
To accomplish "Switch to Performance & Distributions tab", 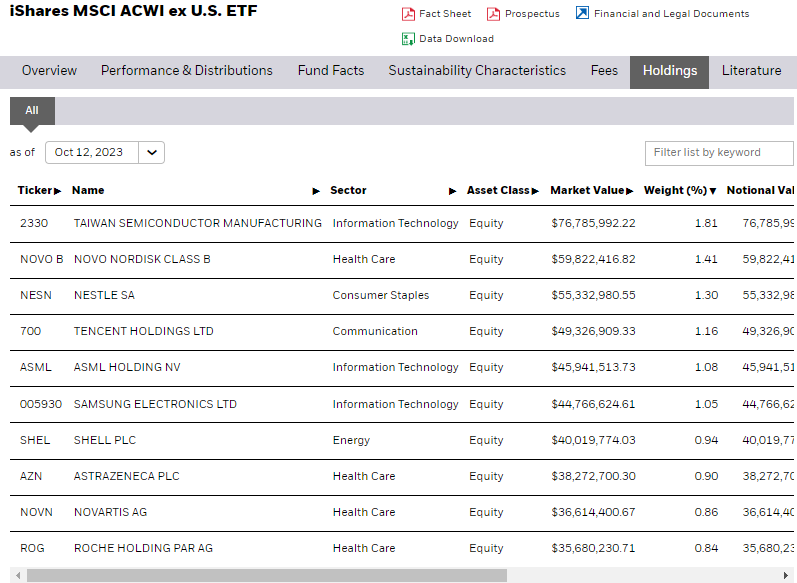I will [x=187, y=71].
